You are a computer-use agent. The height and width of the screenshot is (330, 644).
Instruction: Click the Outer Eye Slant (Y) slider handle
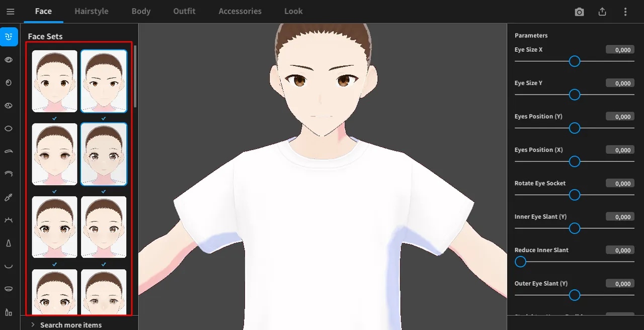(575, 295)
